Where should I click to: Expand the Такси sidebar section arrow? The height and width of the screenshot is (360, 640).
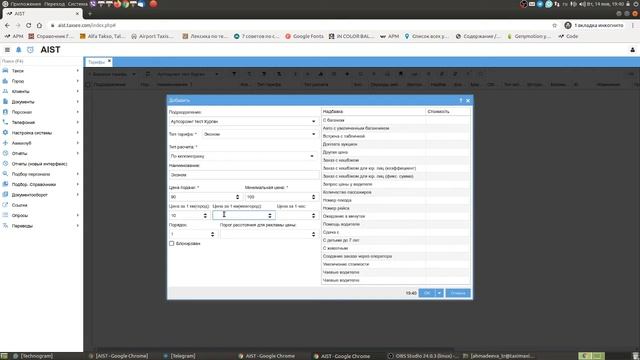point(78,71)
